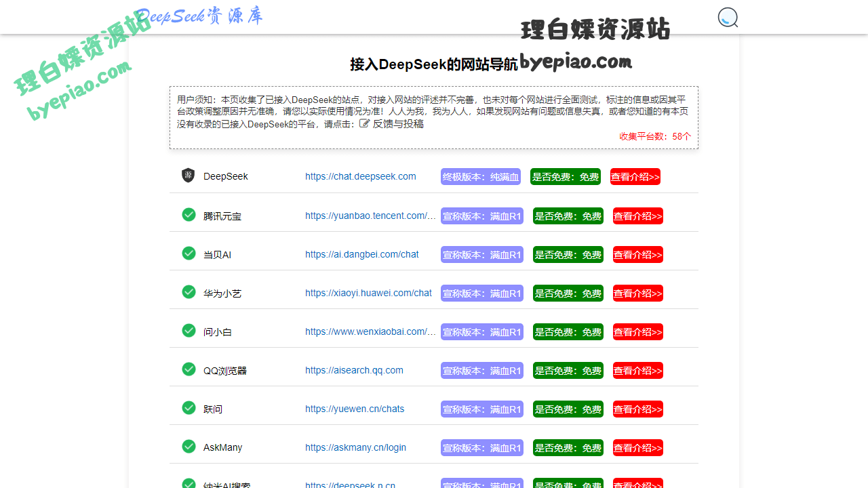Click 是否免费：免费 tag for 腾讯元宝

click(568, 216)
